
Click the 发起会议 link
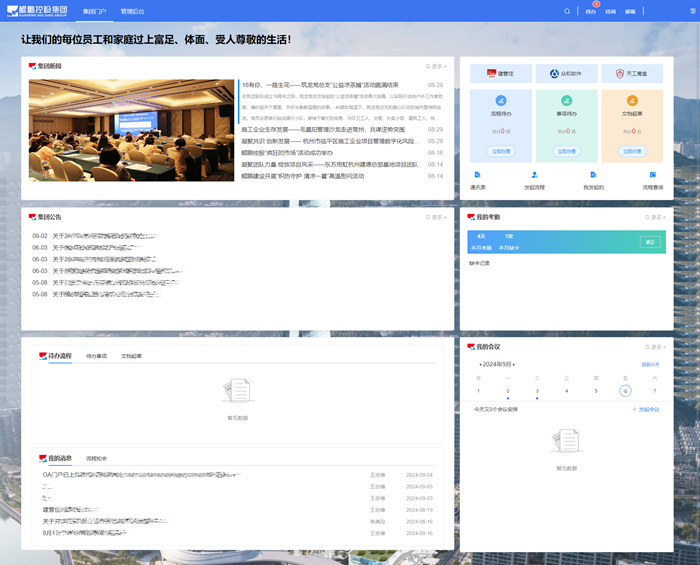tap(646, 409)
